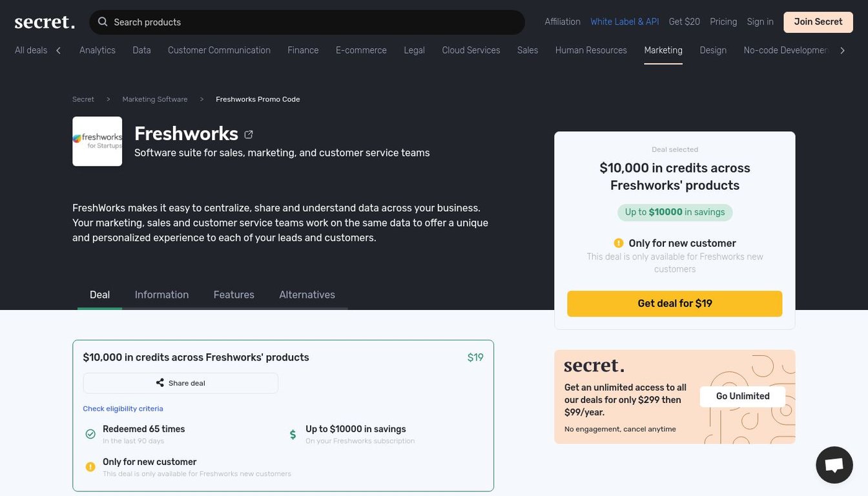This screenshot has height=496, width=868.
Task: Open Check eligibility criteria link
Action: 123,409
